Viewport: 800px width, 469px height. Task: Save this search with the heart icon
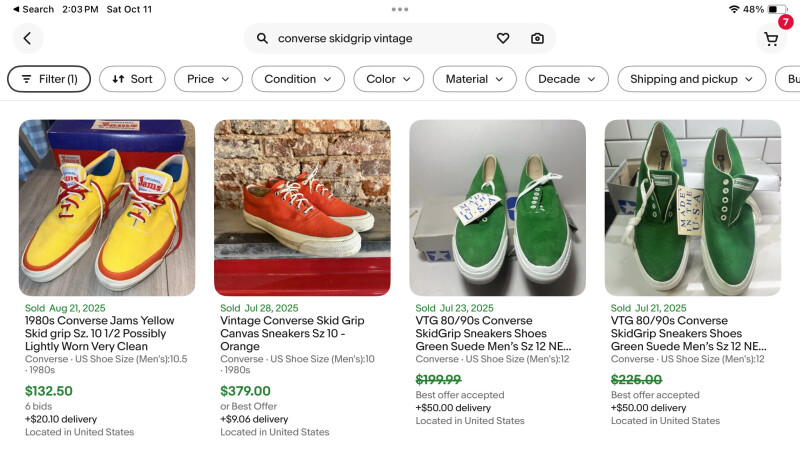click(x=503, y=39)
